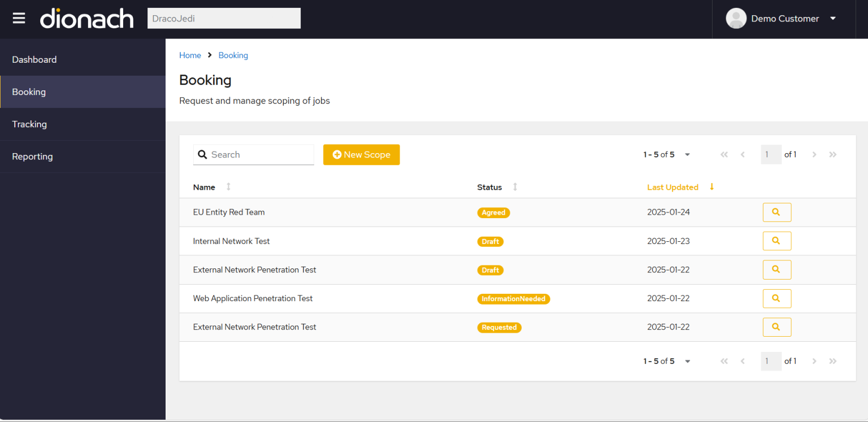Expand the Demo Customer user dropdown
Screen dimensions: 868x422
coord(832,19)
